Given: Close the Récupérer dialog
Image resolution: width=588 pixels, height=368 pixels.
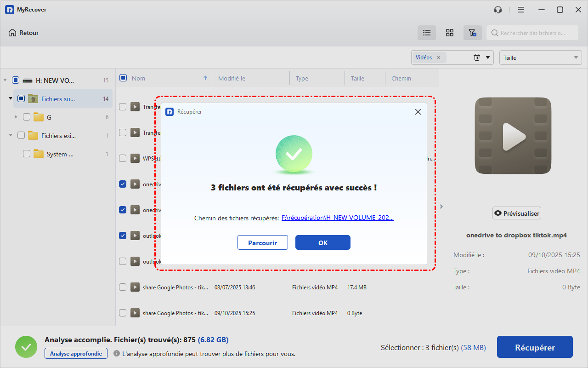Looking at the screenshot, I should click(x=418, y=112).
